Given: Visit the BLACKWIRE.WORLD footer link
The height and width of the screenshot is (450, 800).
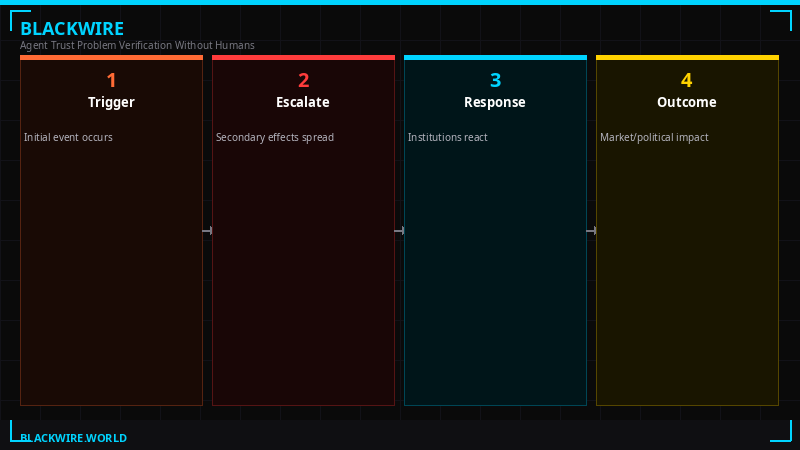Looking at the screenshot, I should click(x=73, y=438).
